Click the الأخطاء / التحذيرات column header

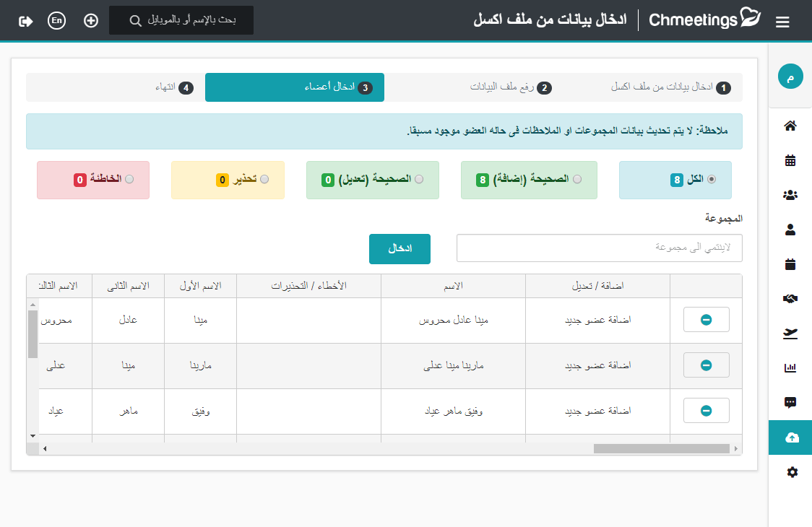pos(308,286)
